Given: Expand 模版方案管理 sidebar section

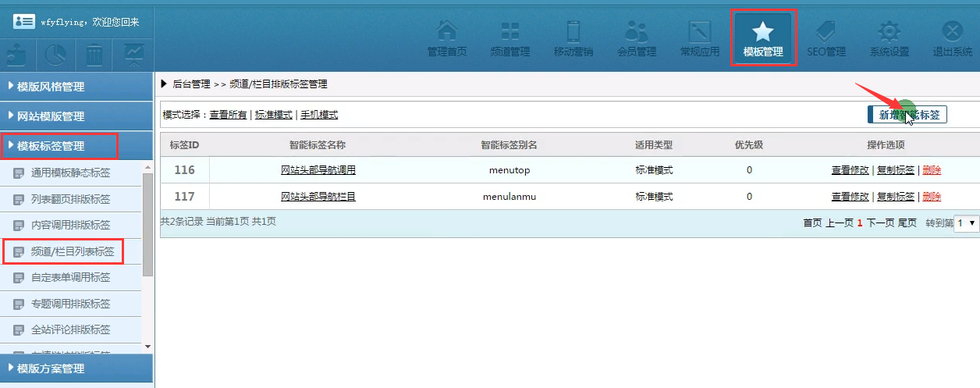Looking at the screenshot, I should coord(76,368).
